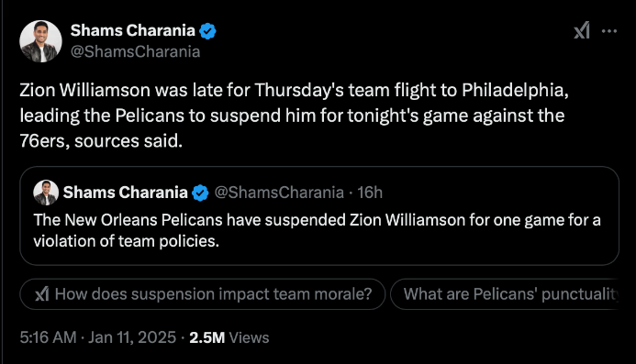The image size is (636, 364).
Task: Click the blue verified badge in the post header
Action: tap(207, 31)
